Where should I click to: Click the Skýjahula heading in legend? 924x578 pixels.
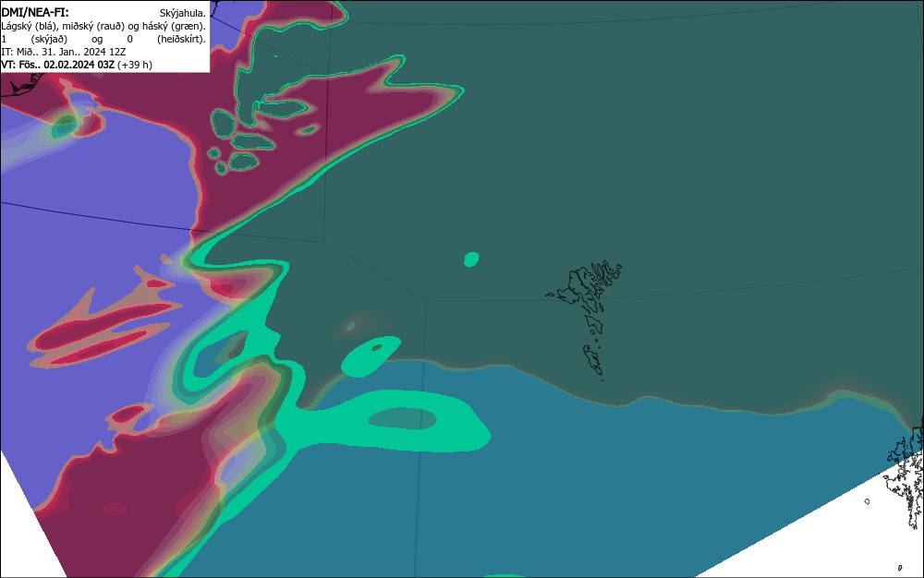coord(183,13)
